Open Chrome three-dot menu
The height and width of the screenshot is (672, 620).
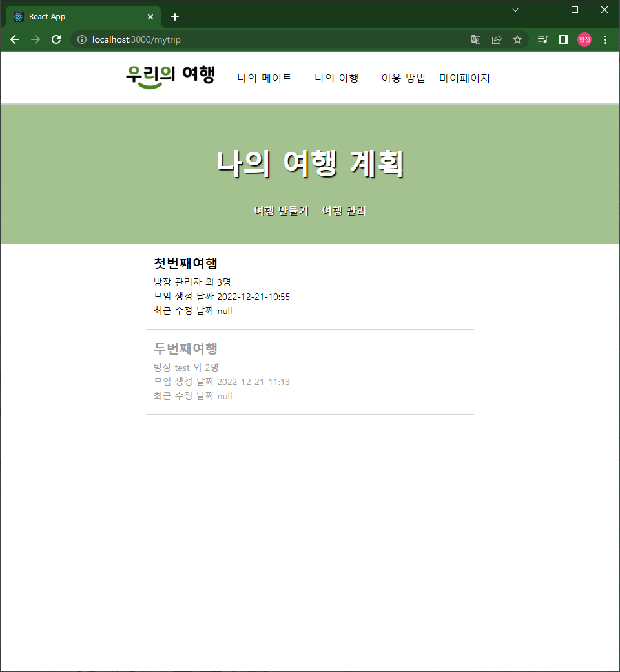point(605,39)
